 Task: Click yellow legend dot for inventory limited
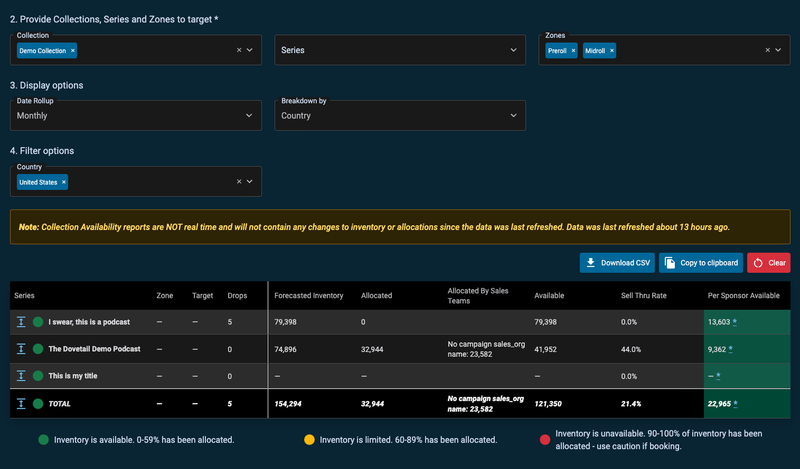tap(309, 440)
